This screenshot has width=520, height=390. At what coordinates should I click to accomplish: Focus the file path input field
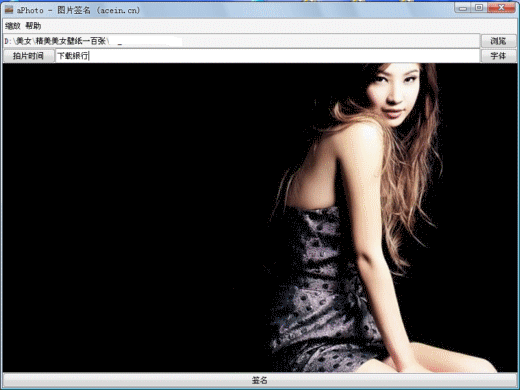coord(241,41)
